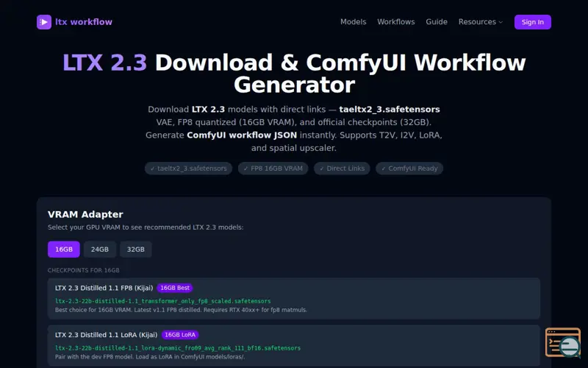The image size is (588, 368).
Task: Go to Workflows in the navigation
Action: point(395,22)
